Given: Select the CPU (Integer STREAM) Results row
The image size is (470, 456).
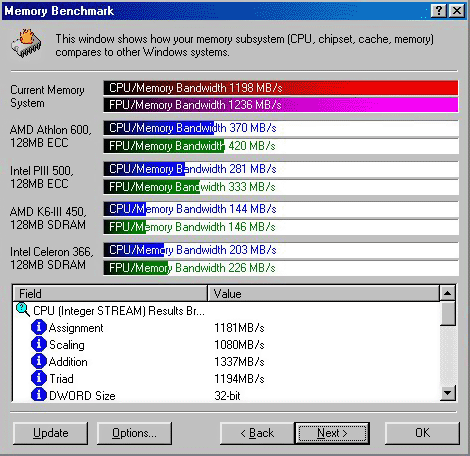Looking at the screenshot, I should click(x=226, y=311).
